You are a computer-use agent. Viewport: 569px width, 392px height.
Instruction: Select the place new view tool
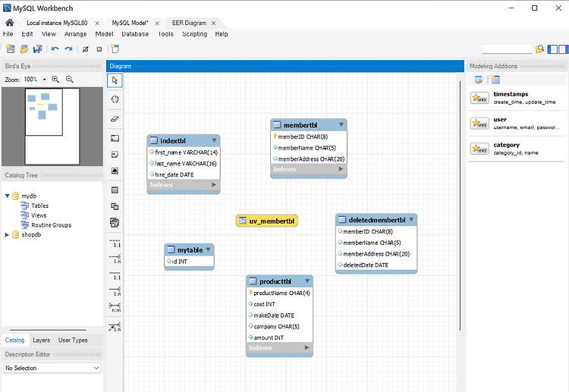(115, 206)
